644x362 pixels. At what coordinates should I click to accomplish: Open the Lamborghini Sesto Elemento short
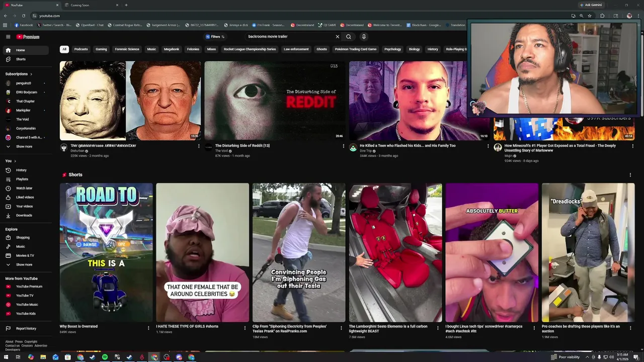click(x=395, y=252)
